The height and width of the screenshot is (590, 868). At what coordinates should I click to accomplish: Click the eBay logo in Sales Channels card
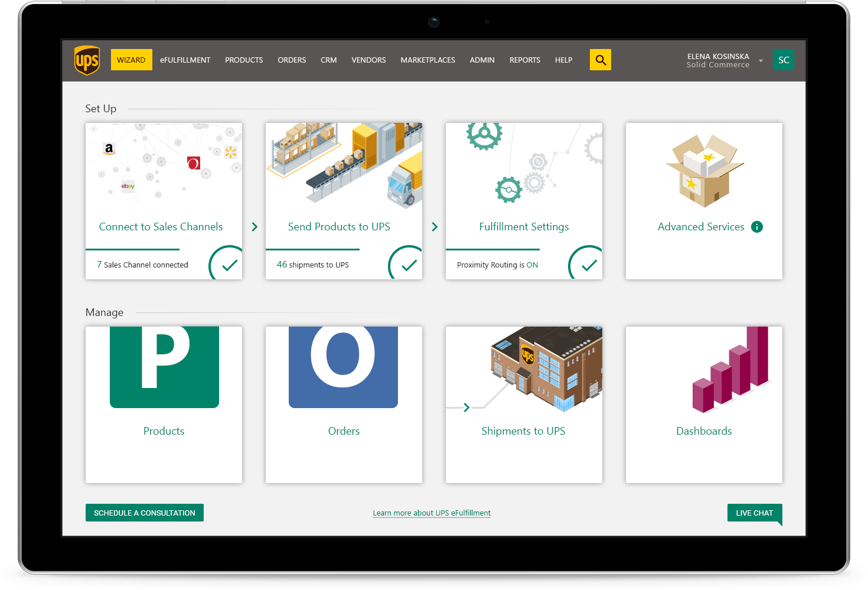(x=128, y=186)
